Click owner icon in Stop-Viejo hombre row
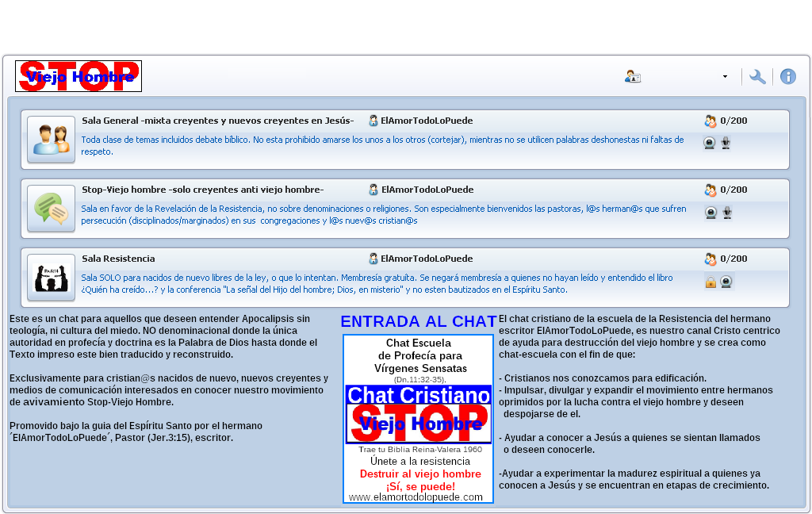The height and width of the screenshot is (514, 812). click(x=373, y=190)
